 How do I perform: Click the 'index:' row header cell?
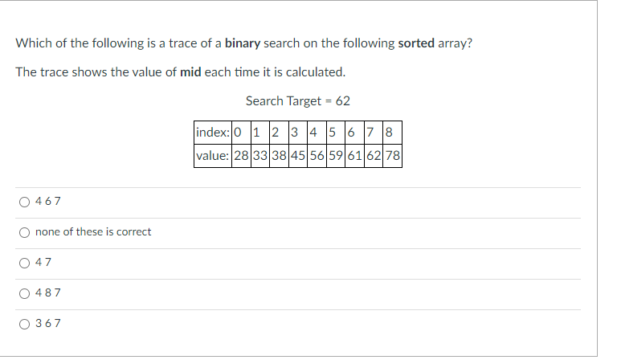(x=213, y=133)
